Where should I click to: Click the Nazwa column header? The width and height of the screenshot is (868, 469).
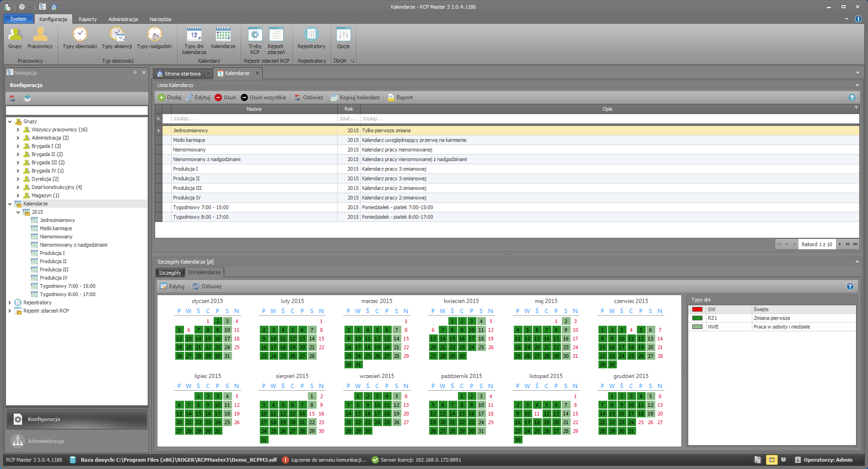click(254, 109)
